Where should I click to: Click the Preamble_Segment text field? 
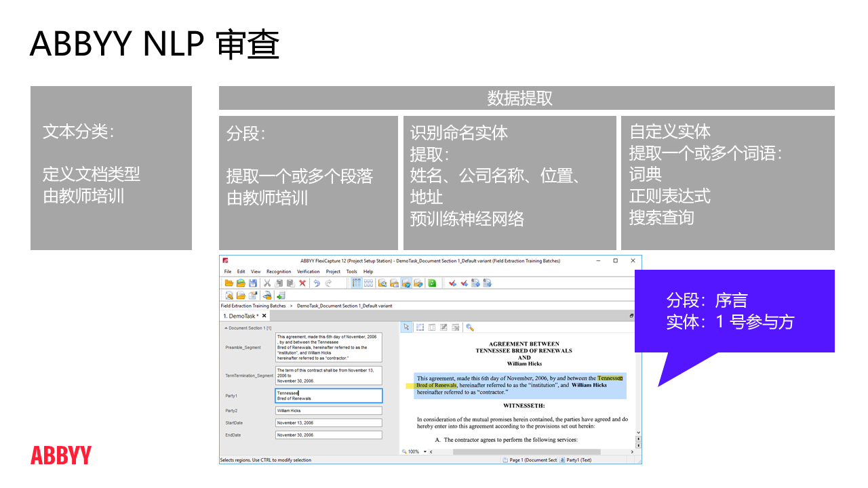329,348
